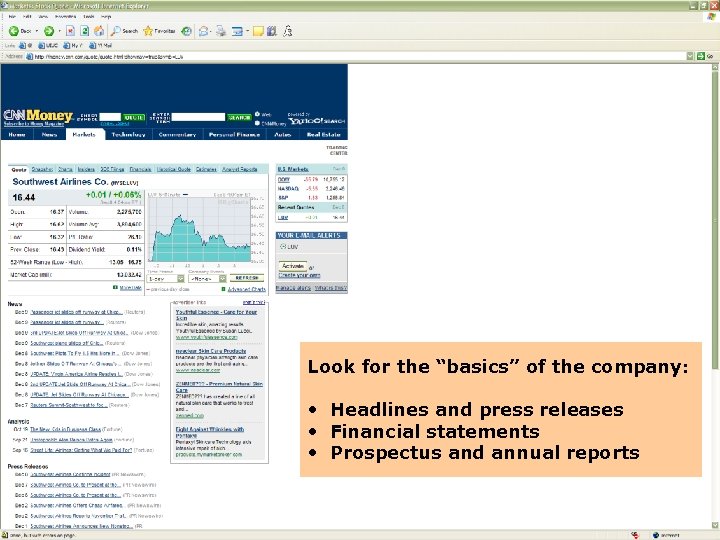Stop page loading with the Stop icon

pos(70,31)
